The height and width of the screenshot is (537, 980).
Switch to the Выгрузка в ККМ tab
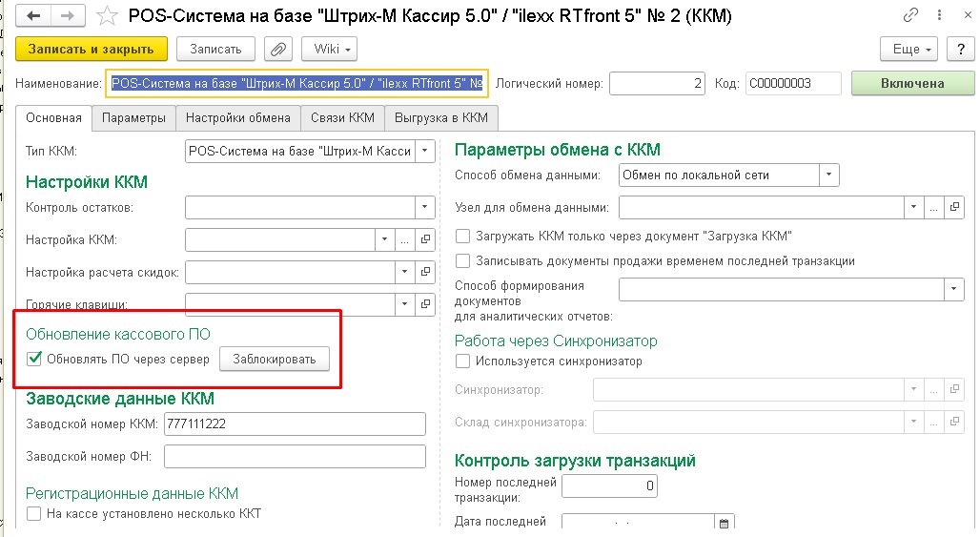click(441, 117)
